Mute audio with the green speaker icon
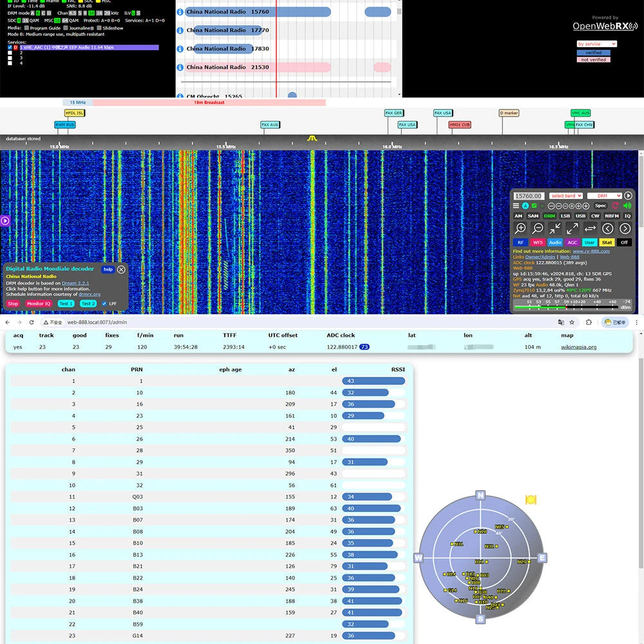The width and height of the screenshot is (644, 644). [627, 205]
